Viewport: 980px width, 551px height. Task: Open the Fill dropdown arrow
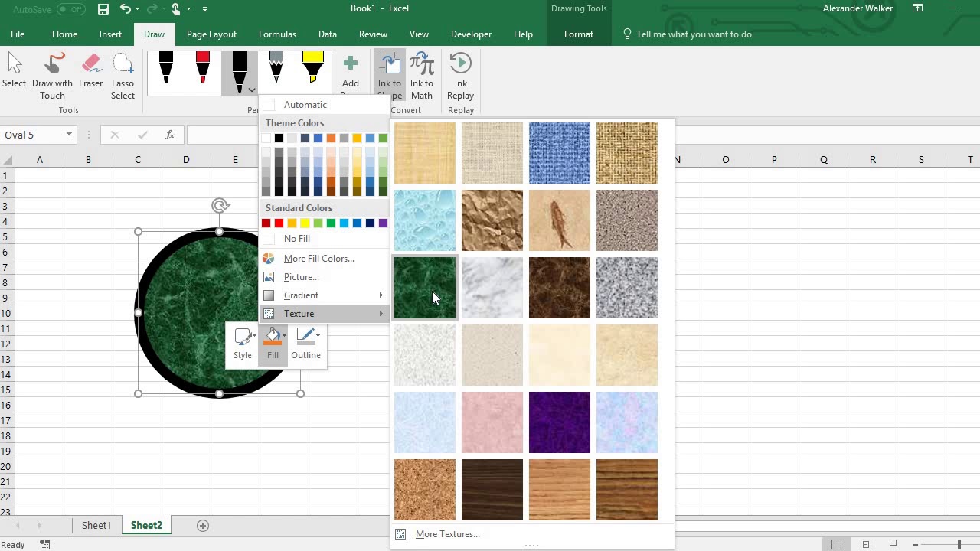284,335
